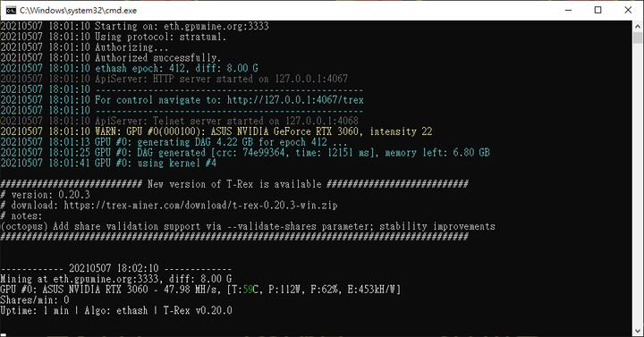Click the 'T-Rex v0.20.0' version text
Image resolution: width=644 pixels, height=337 pixels.
(x=198, y=311)
